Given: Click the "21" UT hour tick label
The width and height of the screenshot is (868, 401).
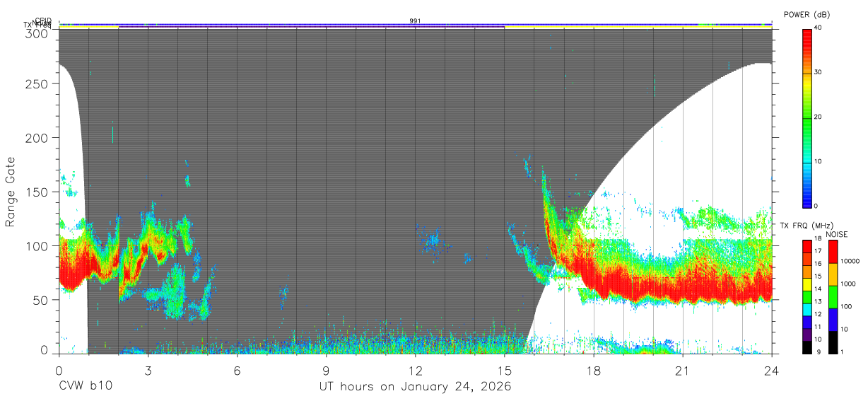Looking at the screenshot, I should coord(682,370).
